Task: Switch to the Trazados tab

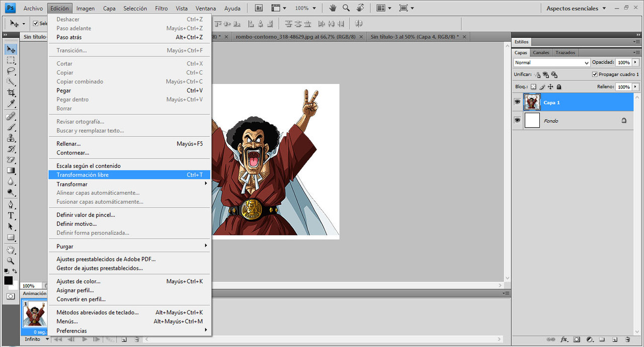Action: point(566,52)
